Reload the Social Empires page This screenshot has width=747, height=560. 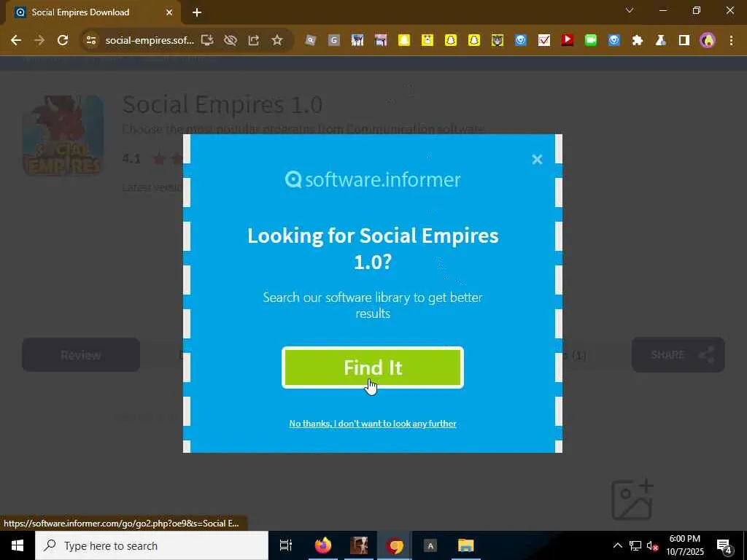63,41
